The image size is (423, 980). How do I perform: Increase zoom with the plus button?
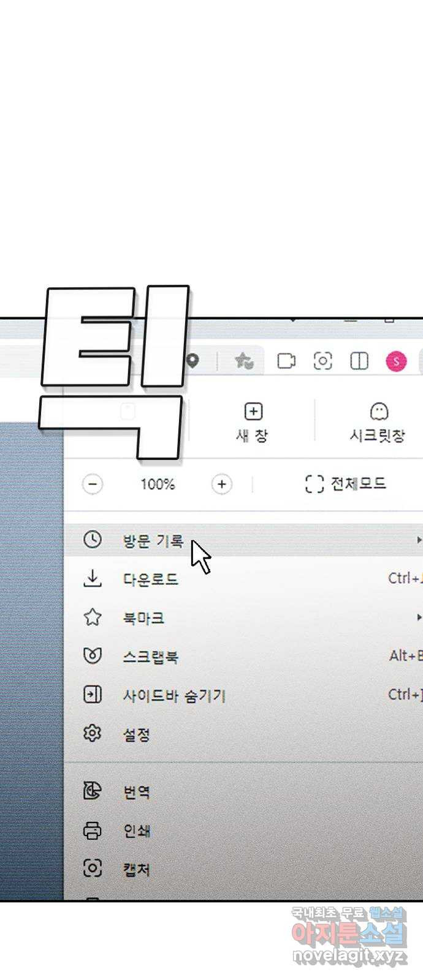(x=222, y=484)
